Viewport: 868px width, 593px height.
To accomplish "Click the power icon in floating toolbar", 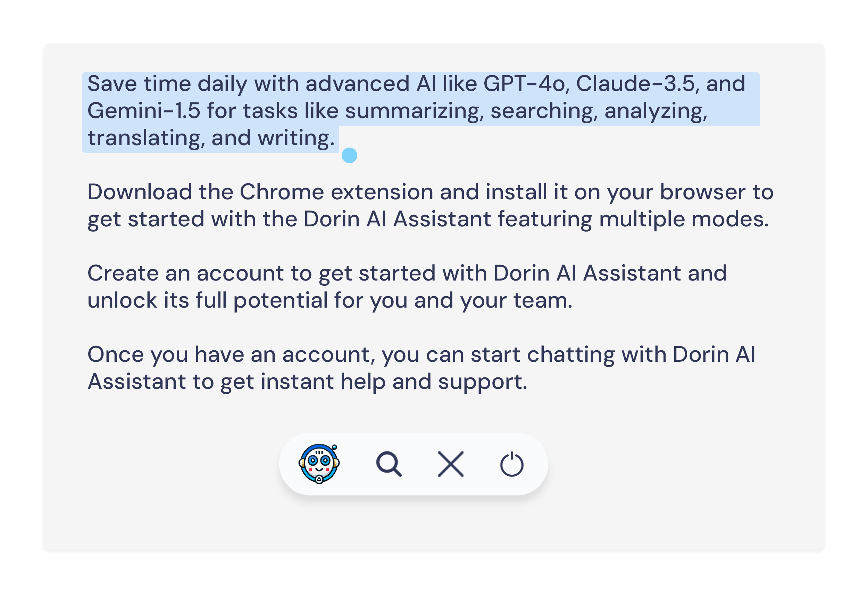I will coord(512,464).
